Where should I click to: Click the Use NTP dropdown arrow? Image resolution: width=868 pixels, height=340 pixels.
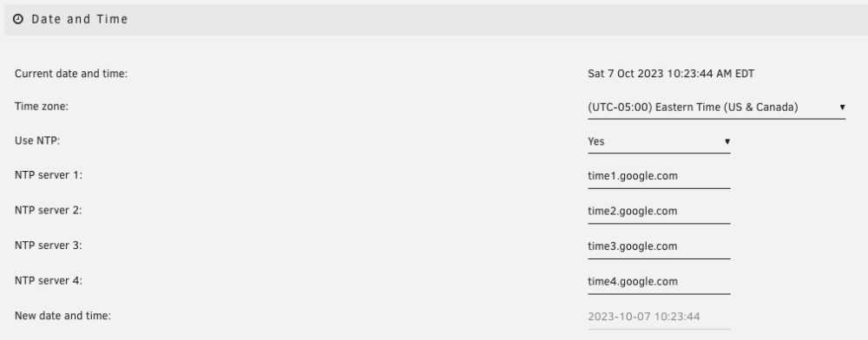pos(727,141)
